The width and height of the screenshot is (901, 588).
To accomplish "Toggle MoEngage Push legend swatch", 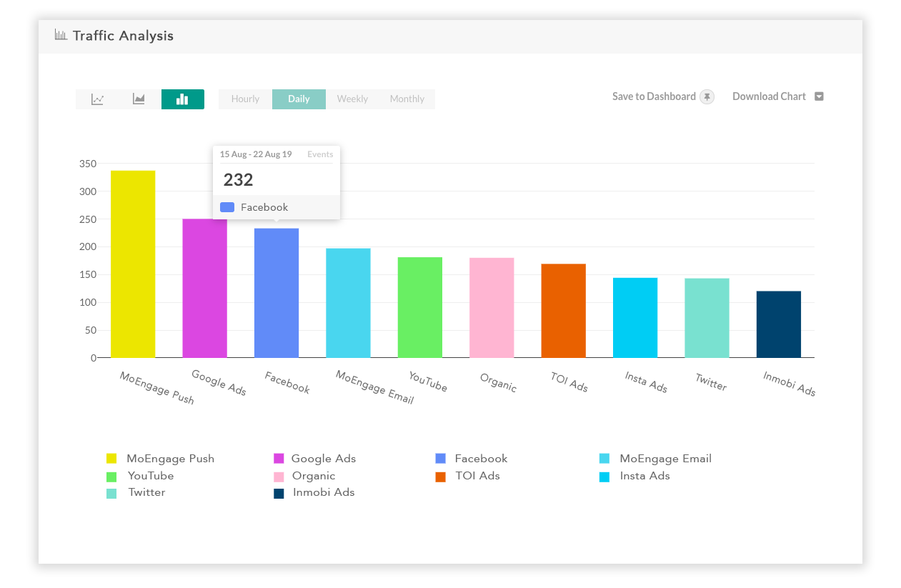I will 111,459.
